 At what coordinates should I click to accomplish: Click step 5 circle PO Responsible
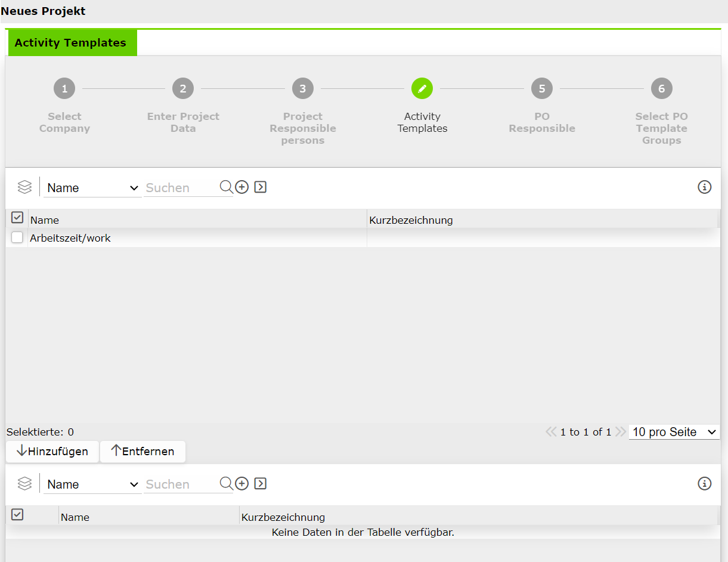(542, 89)
